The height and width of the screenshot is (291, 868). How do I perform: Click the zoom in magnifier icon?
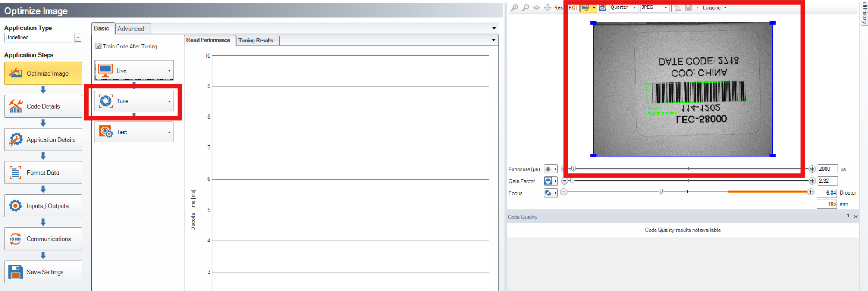[x=514, y=8]
